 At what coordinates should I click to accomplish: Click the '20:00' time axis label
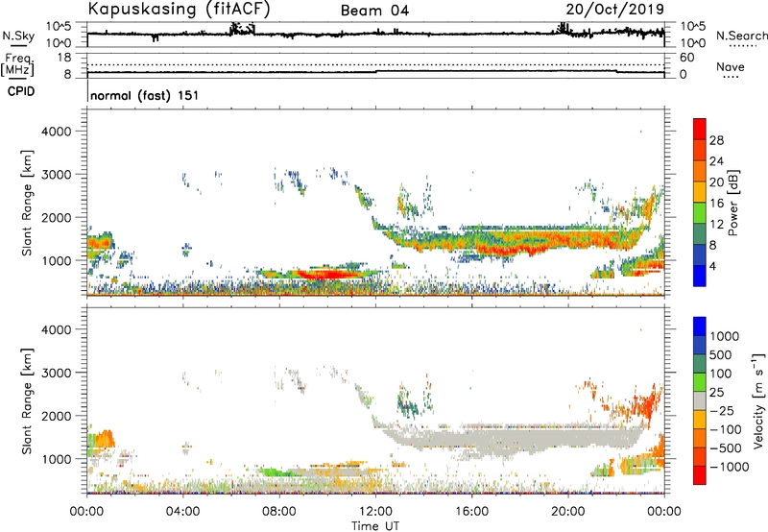568,512
